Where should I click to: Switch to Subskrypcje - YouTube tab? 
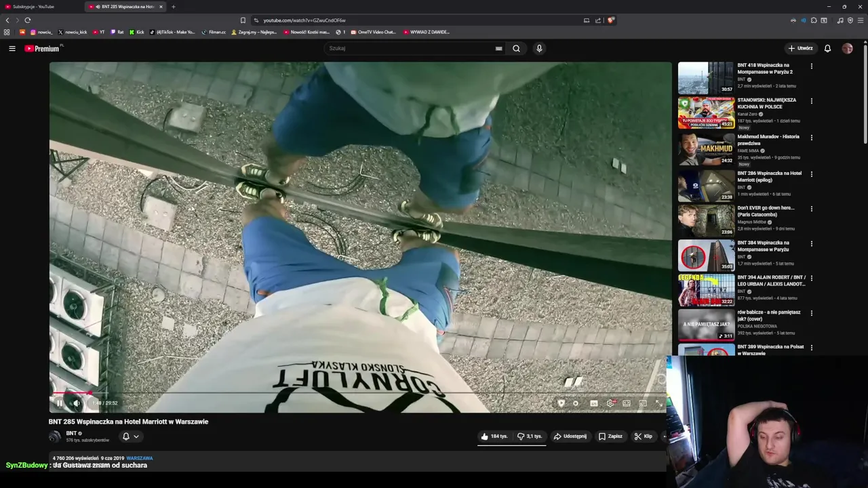coord(41,7)
